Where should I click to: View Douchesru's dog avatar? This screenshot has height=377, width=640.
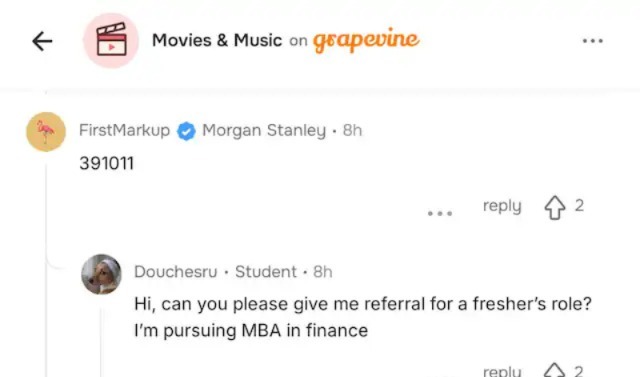(101, 274)
